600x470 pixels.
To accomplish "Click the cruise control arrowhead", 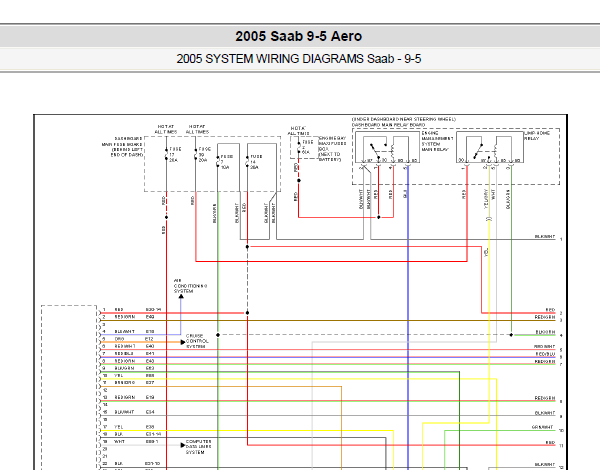I will pos(183,342).
